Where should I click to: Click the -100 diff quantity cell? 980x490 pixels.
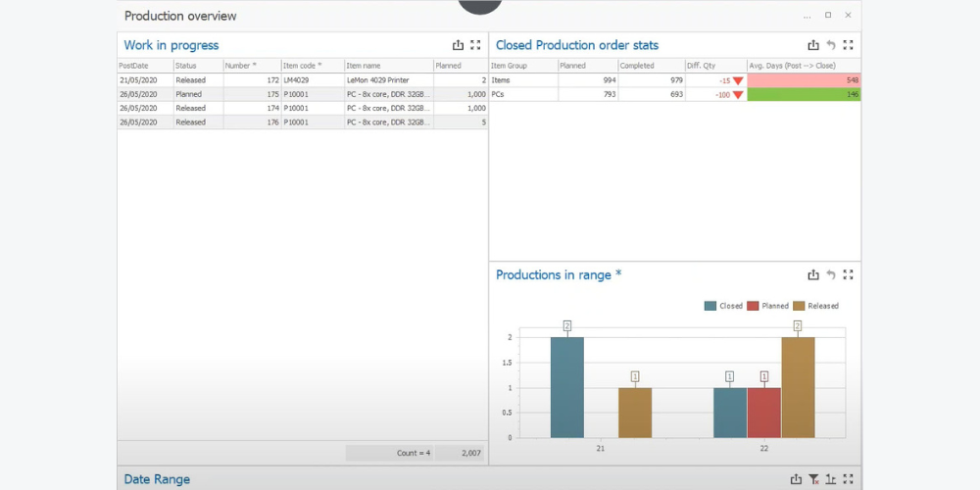coord(716,94)
